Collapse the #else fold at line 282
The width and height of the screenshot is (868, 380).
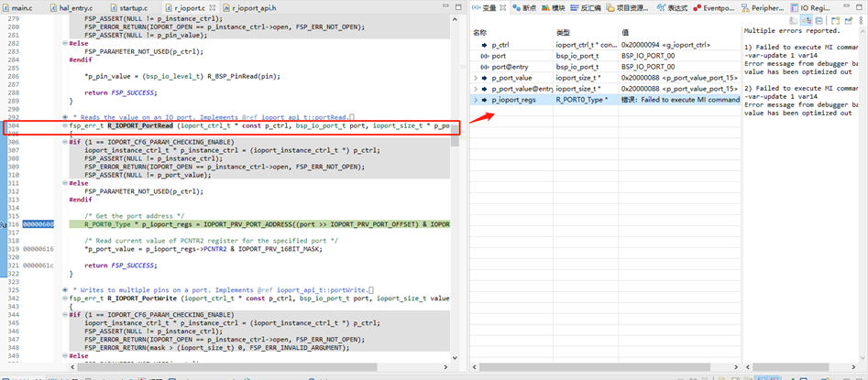coord(65,43)
